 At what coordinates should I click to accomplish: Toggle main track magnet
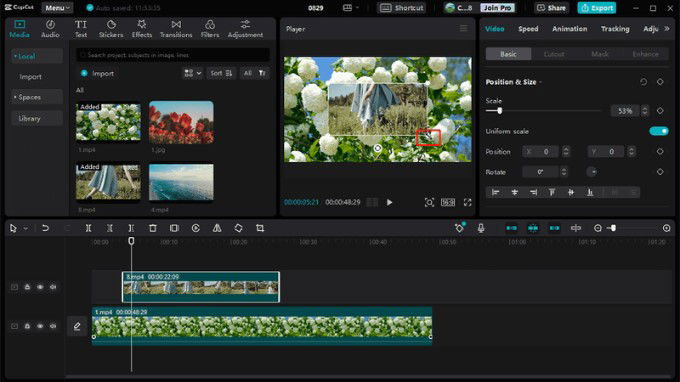pos(512,228)
